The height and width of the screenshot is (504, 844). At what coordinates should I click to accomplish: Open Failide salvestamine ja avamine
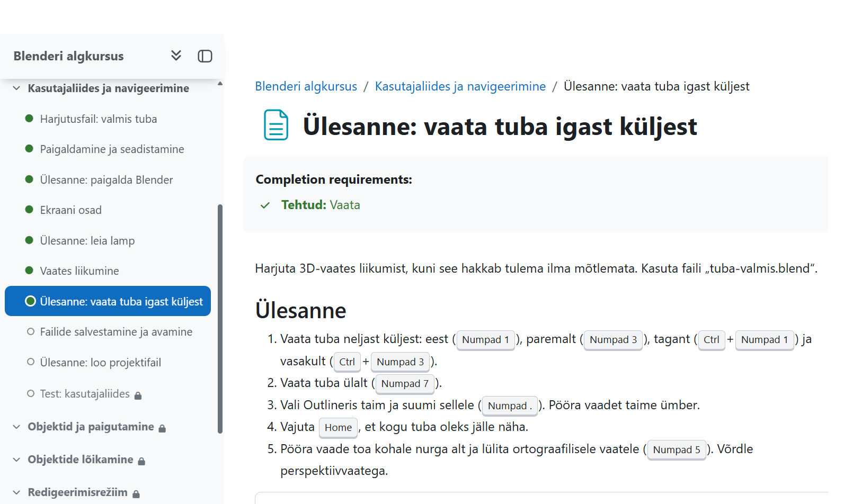116,332
